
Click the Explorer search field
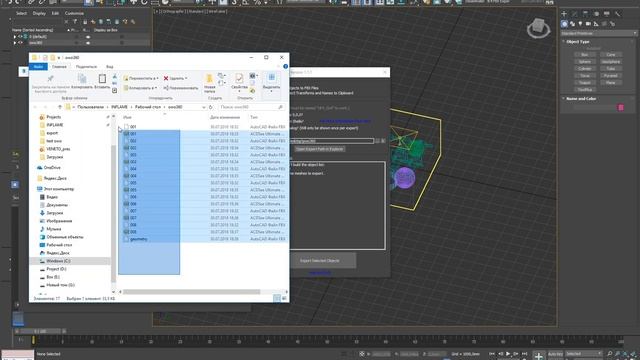pyautogui.click(x=251, y=107)
